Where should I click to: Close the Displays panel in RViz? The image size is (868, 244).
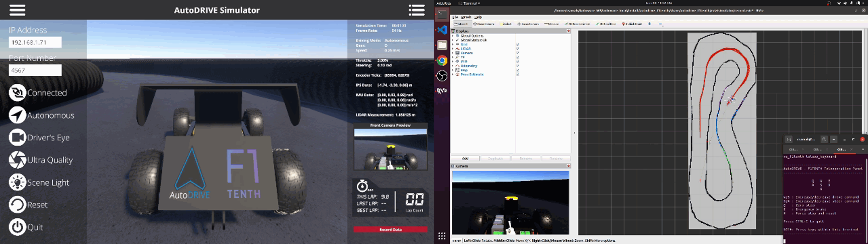[568, 31]
